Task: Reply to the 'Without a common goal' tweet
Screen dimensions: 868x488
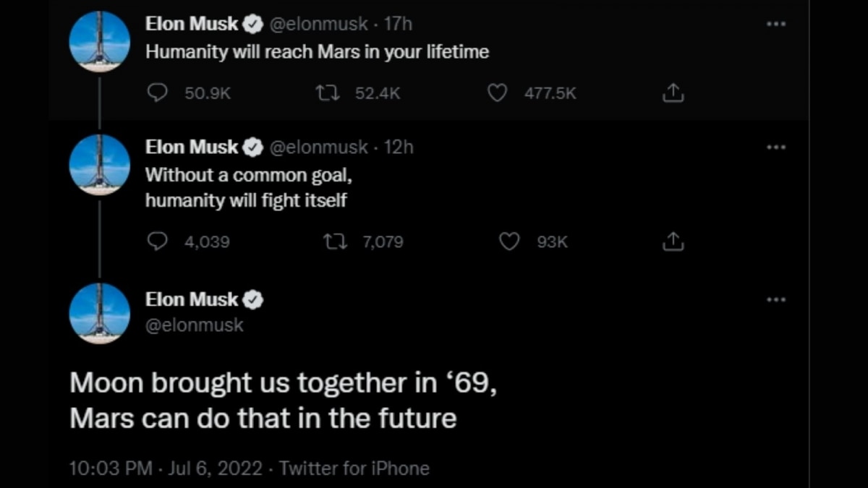Action: click(x=158, y=241)
